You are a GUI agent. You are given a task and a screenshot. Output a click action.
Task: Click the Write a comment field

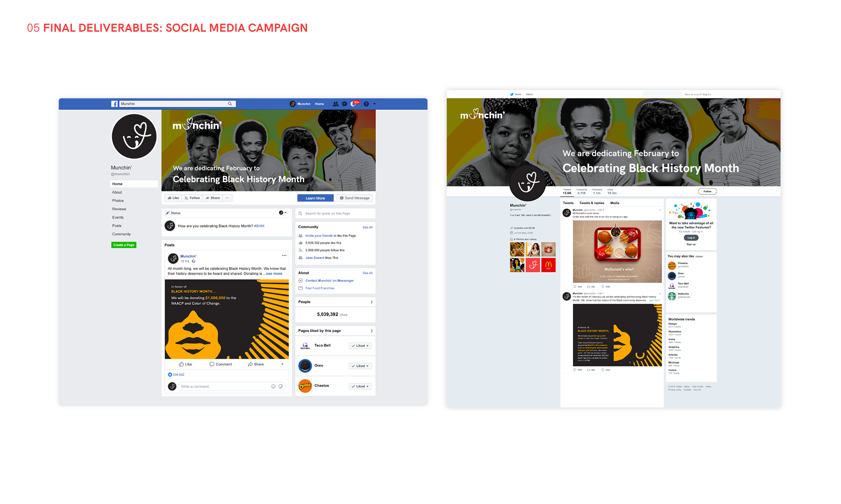232,387
